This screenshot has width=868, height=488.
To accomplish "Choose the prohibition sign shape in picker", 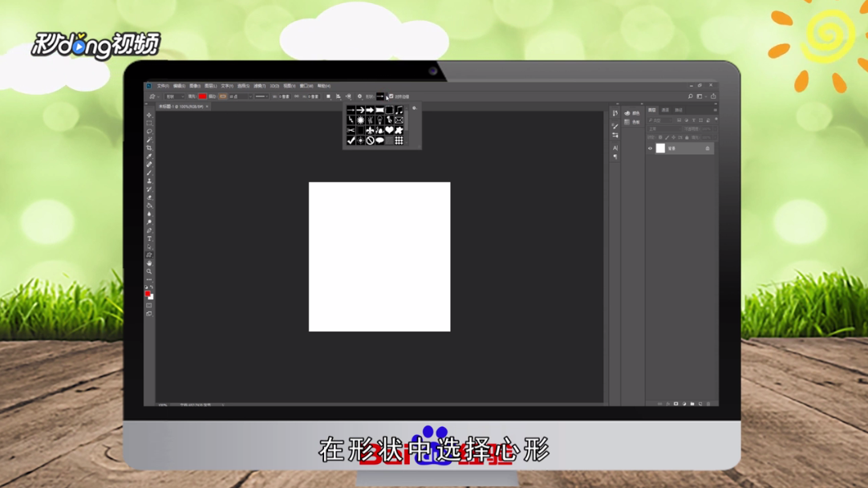I will (371, 140).
